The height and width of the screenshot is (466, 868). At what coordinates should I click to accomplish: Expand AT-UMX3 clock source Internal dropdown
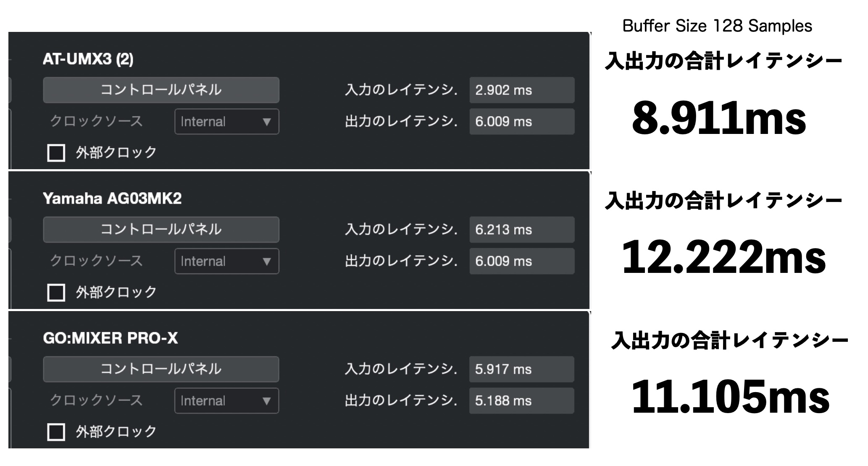click(x=227, y=122)
